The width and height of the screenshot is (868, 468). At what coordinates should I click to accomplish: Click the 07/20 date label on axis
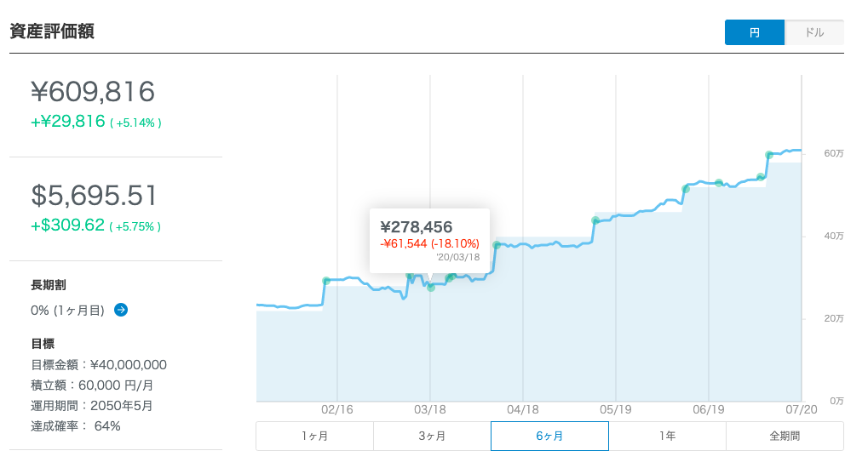click(801, 409)
